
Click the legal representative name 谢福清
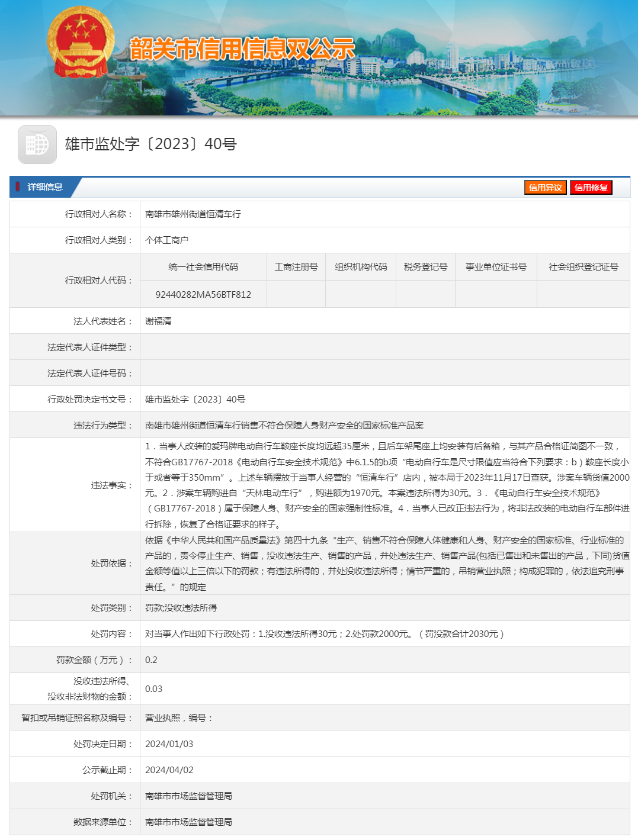point(158,321)
